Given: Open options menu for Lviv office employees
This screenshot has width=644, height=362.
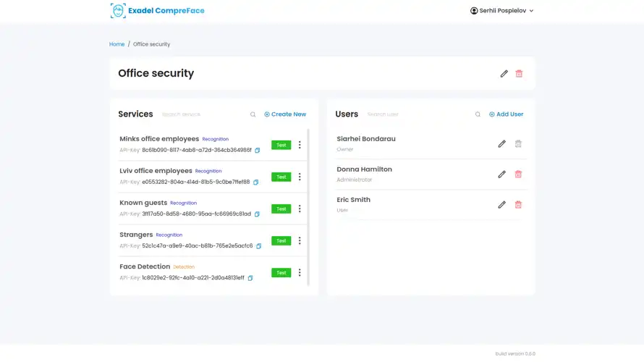Looking at the screenshot, I should (300, 177).
